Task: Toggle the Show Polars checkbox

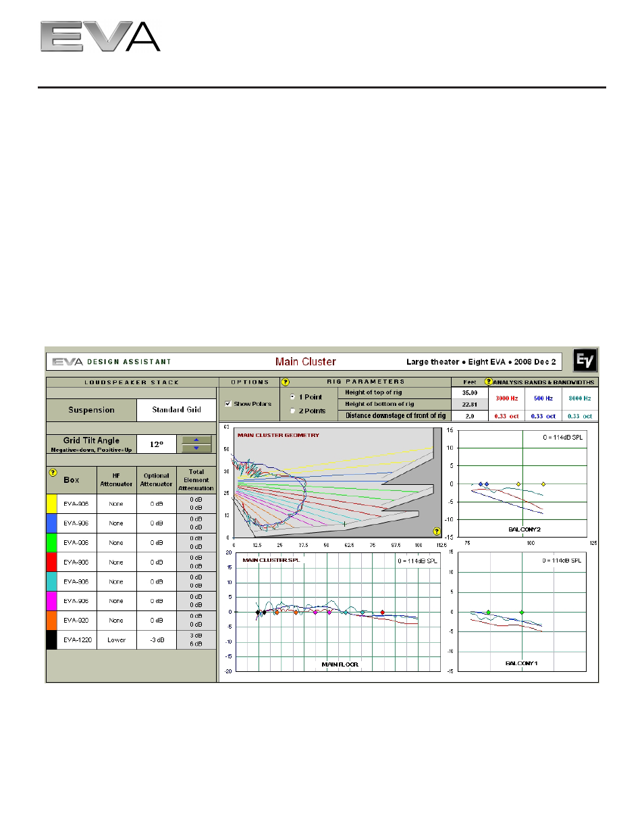Action: 228,404
